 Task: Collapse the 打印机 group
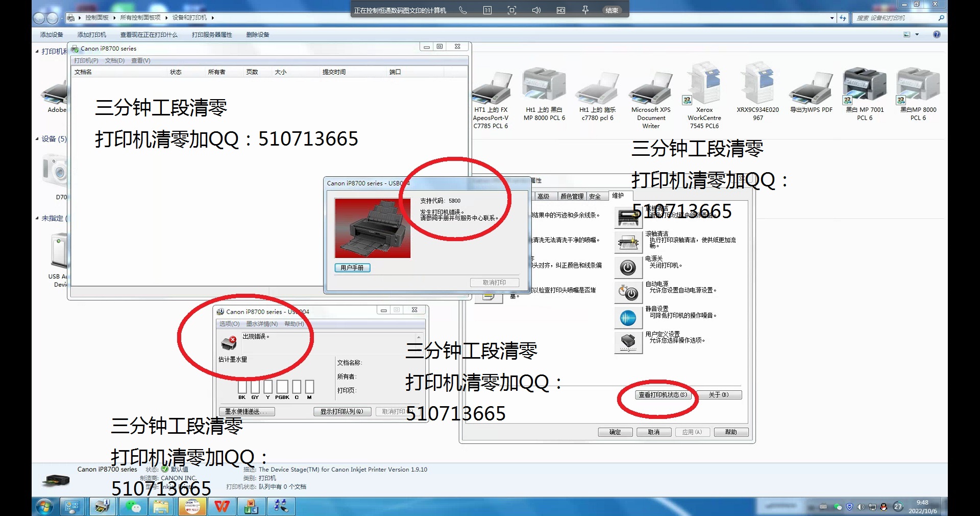pyautogui.click(x=37, y=51)
